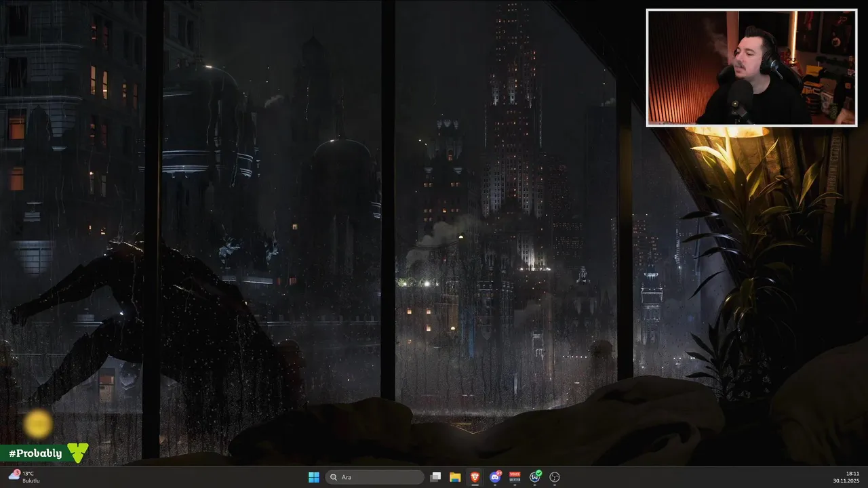Open Discord from the taskbar
The height and width of the screenshot is (488, 868).
495,477
